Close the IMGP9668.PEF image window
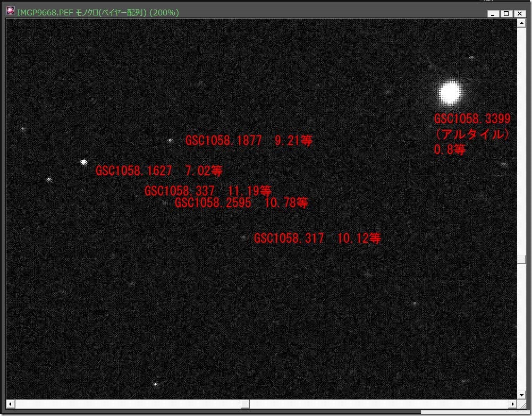532x416 pixels. pos(519,14)
